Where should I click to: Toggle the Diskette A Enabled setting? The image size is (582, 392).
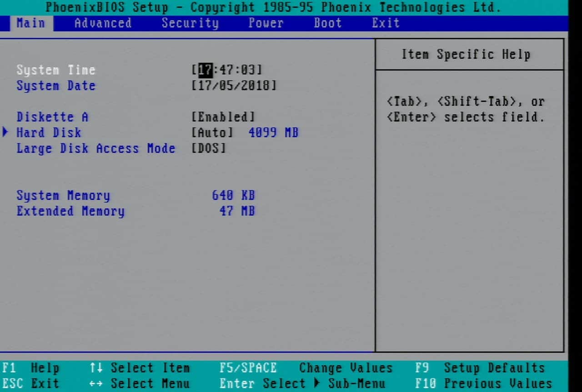[x=223, y=117]
